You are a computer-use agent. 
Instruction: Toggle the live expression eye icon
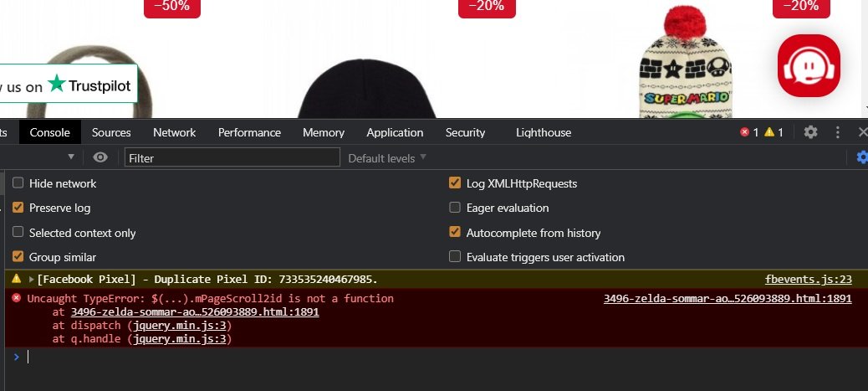click(100, 157)
